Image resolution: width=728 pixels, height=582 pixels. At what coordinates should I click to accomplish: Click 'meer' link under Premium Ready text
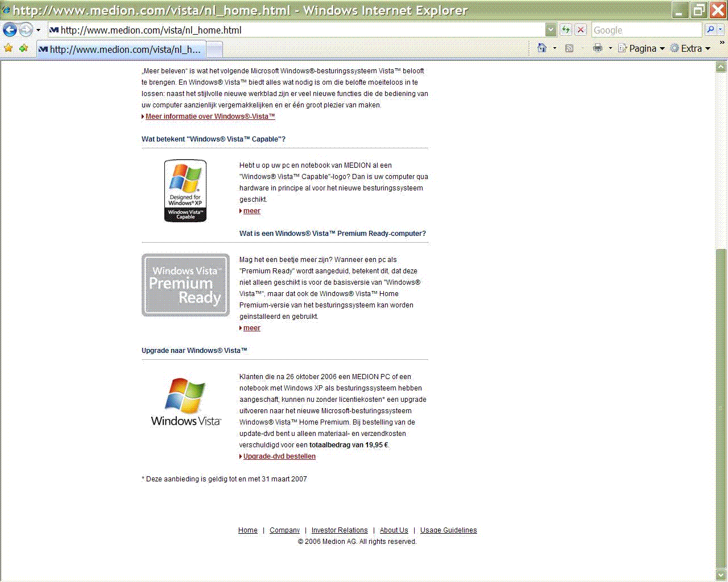[x=251, y=328]
